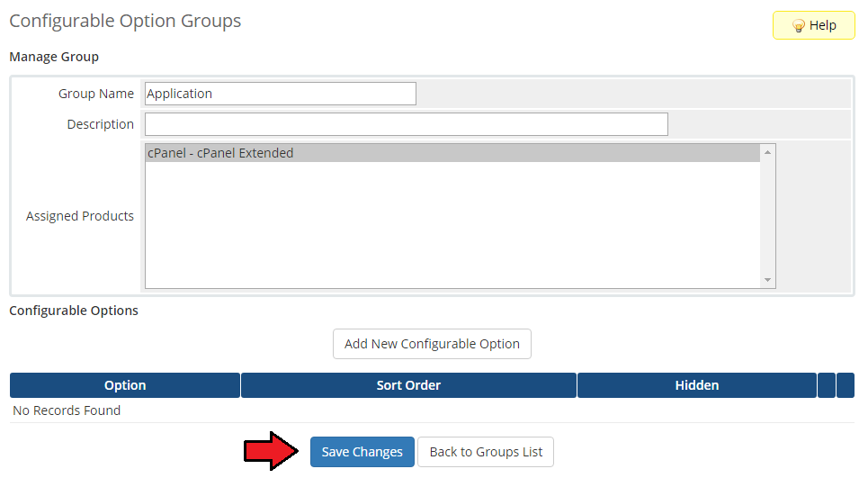Image resolution: width=868 pixels, height=496 pixels.
Task: Focus the Description text field
Action: coord(407,124)
